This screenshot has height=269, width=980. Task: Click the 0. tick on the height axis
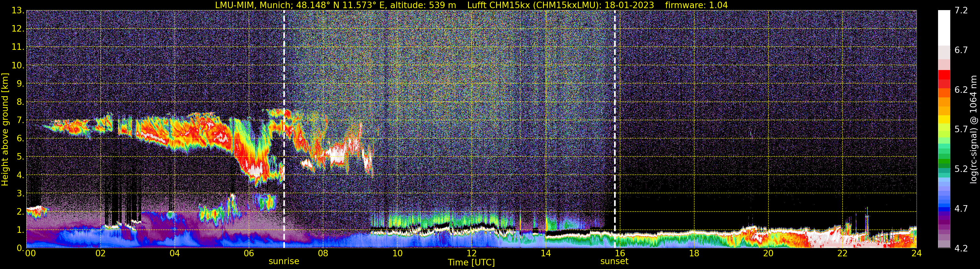tap(20, 248)
